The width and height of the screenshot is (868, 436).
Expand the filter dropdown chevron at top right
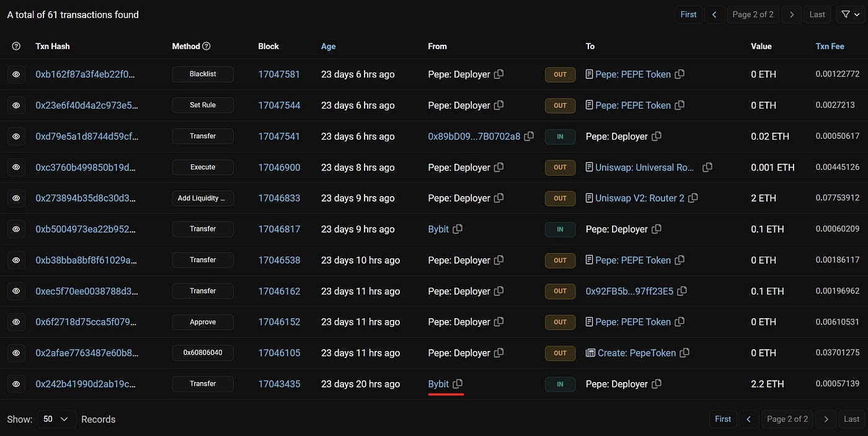856,14
